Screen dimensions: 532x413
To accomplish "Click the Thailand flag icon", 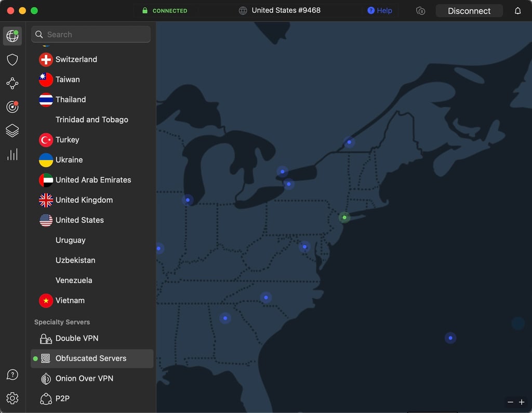I will [46, 99].
